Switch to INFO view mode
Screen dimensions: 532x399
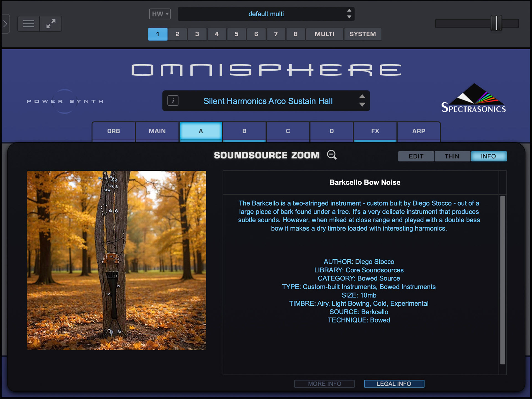488,156
